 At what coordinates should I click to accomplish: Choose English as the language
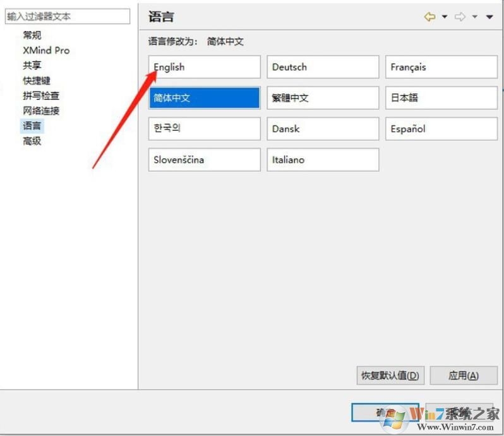[x=205, y=67]
